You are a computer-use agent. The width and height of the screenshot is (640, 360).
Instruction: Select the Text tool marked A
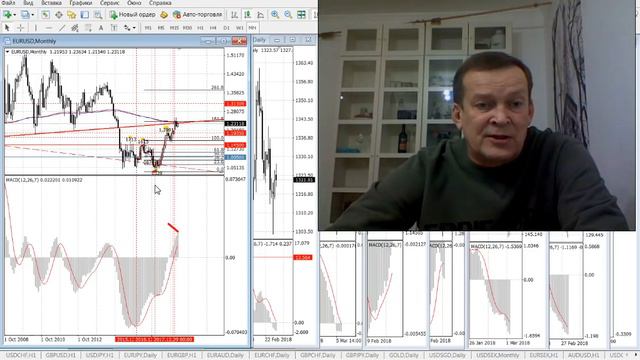[101, 28]
